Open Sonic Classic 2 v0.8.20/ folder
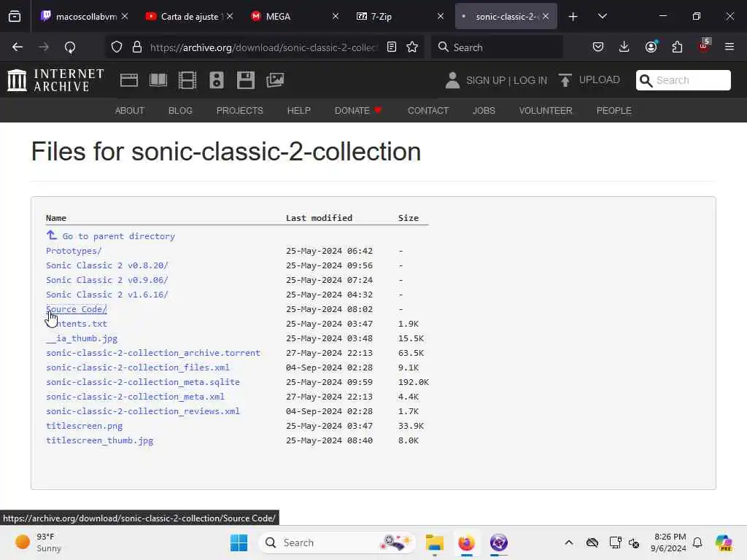The height and width of the screenshot is (560, 747). pyautogui.click(x=107, y=265)
